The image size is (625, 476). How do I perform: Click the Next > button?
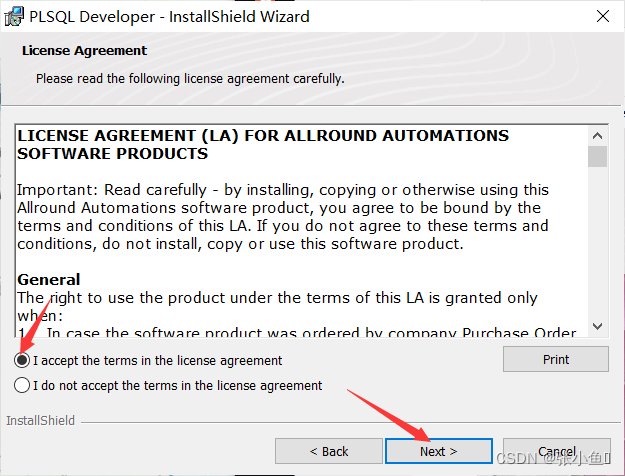(x=438, y=451)
